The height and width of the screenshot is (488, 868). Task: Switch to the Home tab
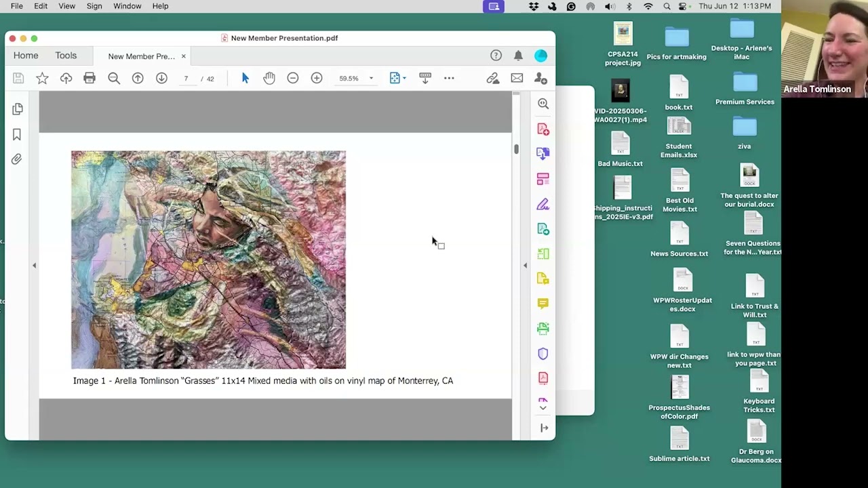pos(26,56)
